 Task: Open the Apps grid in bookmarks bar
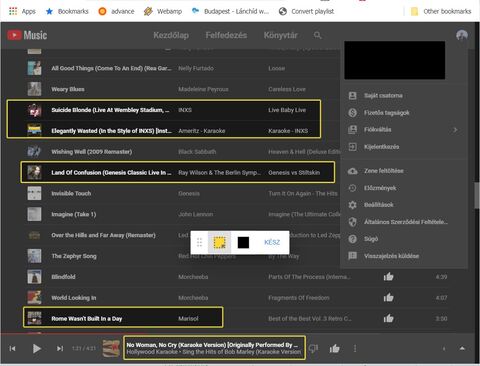[22, 11]
